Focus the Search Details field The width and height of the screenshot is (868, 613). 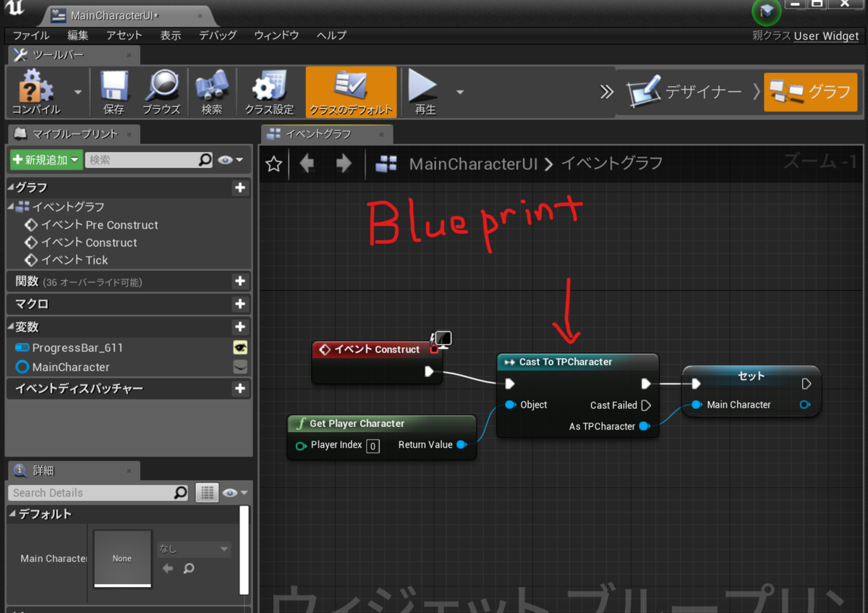pyautogui.click(x=99, y=493)
